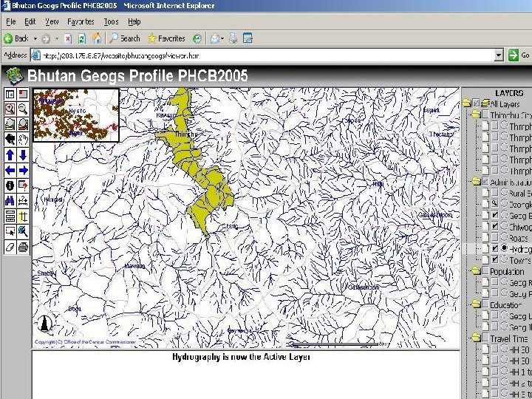
Task: Go to the browser Home page
Action: click(x=97, y=38)
